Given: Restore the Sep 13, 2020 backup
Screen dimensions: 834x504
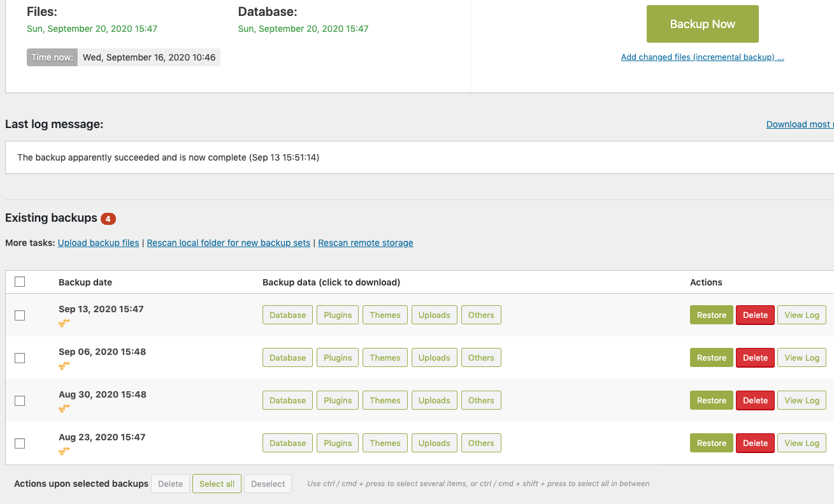Looking at the screenshot, I should click(x=711, y=315).
